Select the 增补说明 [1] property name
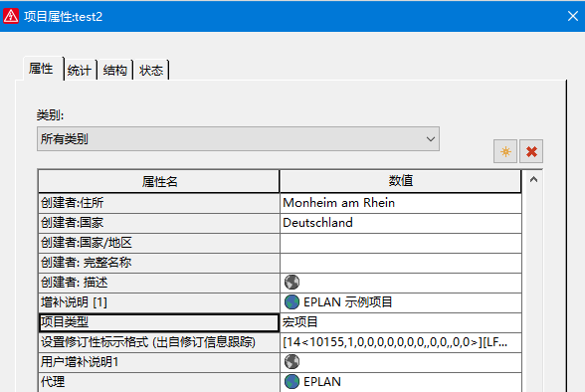 click(159, 302)
